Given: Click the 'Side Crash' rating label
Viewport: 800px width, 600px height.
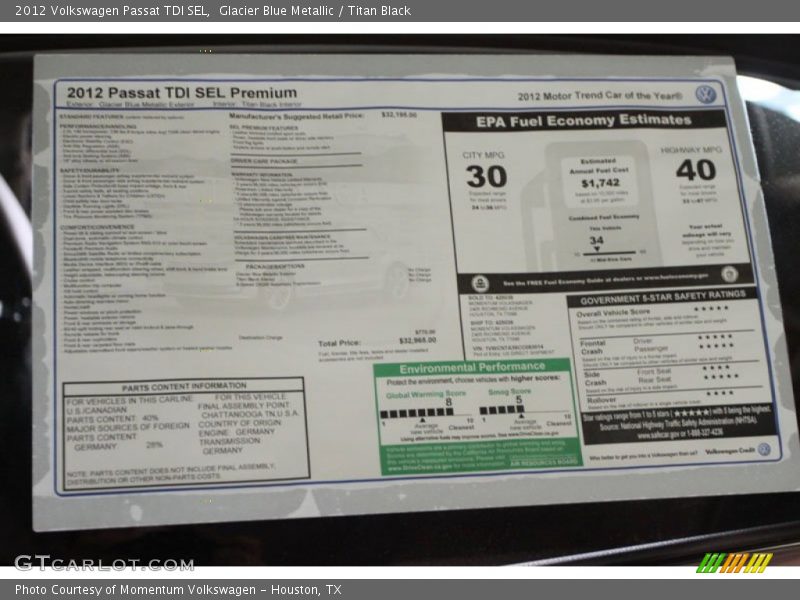Looking at the screenshot, I should click(x=595, y=378).
